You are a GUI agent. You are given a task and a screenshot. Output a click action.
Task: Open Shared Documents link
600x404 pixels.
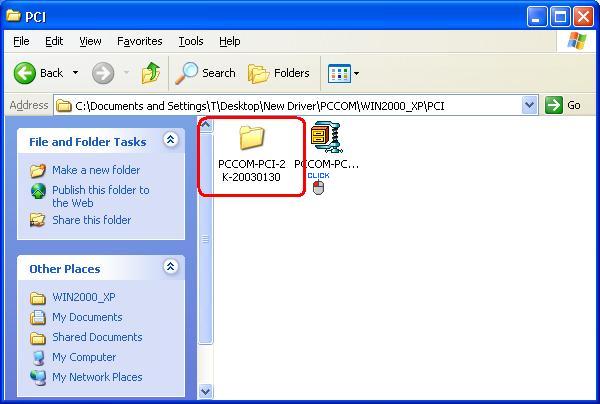pyautogui.click(x=97, y=337)
